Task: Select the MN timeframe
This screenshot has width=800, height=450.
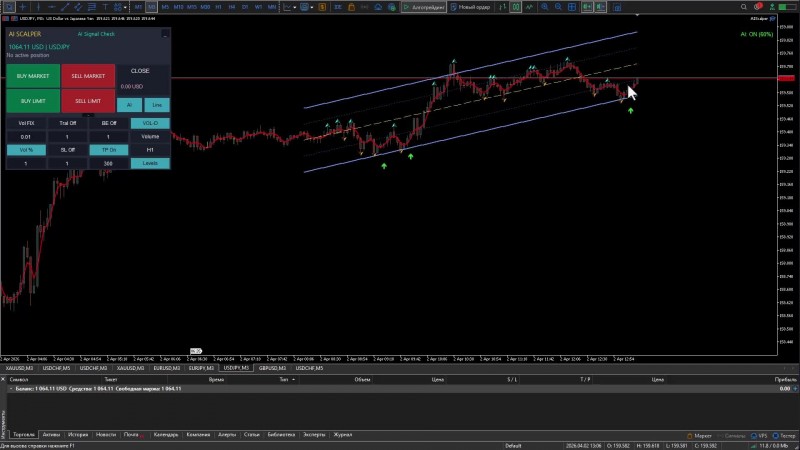Action: [x=272, y=7]
